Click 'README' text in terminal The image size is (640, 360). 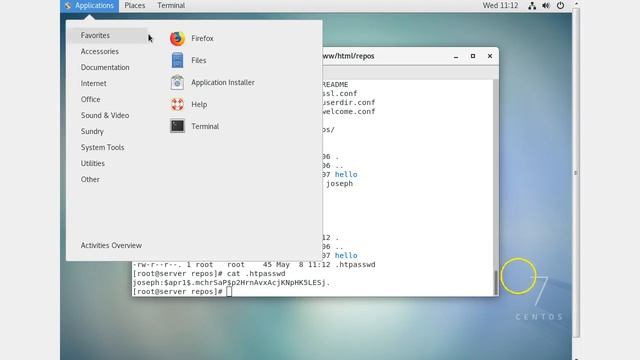coord(335,84)
